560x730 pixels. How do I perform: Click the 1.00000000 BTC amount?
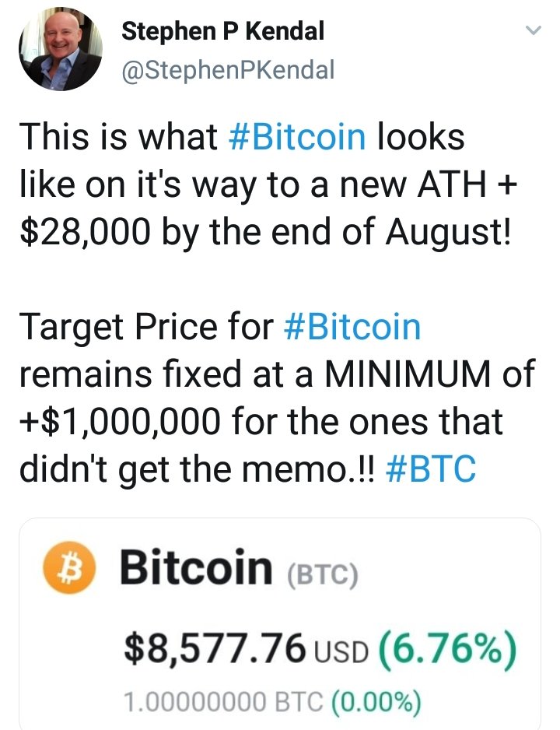click(x=223, y=701)
